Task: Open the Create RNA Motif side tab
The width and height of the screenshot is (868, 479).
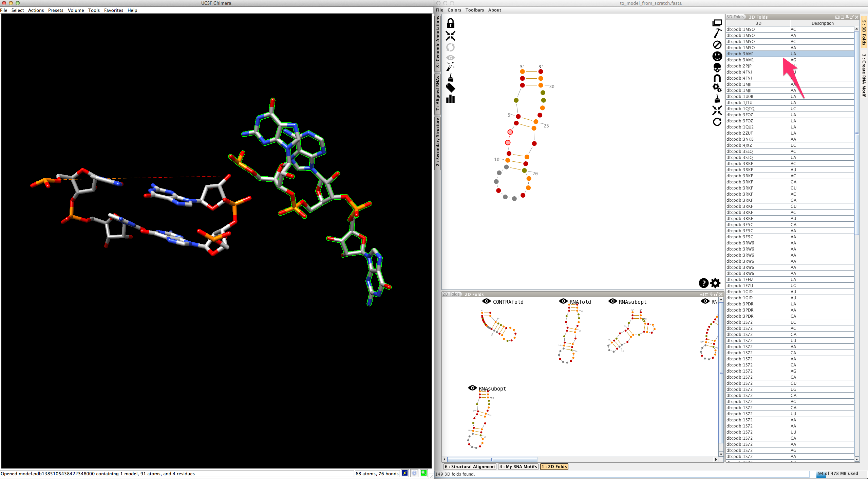Action: (864, 75)
